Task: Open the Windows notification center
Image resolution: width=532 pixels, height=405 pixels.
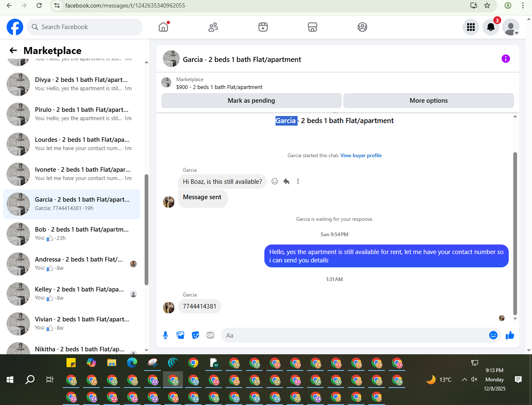Action: (518, 379)
